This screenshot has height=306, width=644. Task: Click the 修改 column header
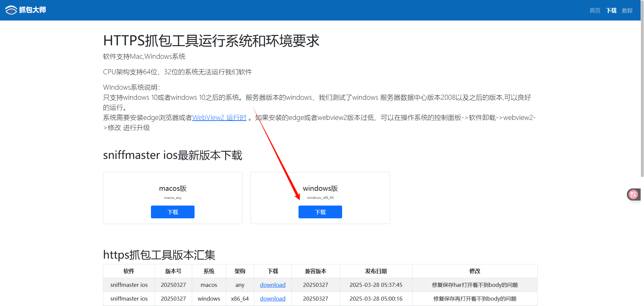point(475,271)
